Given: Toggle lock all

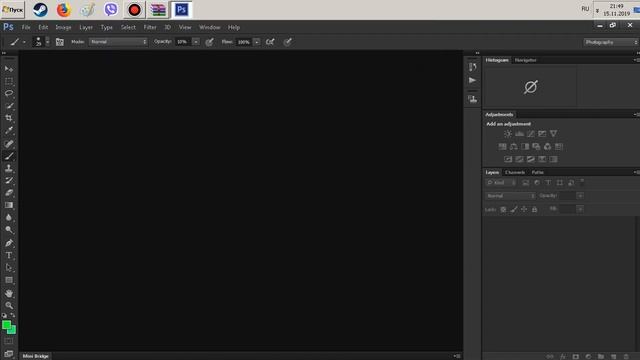Looking at the screenshot, I should coord(534,209).
